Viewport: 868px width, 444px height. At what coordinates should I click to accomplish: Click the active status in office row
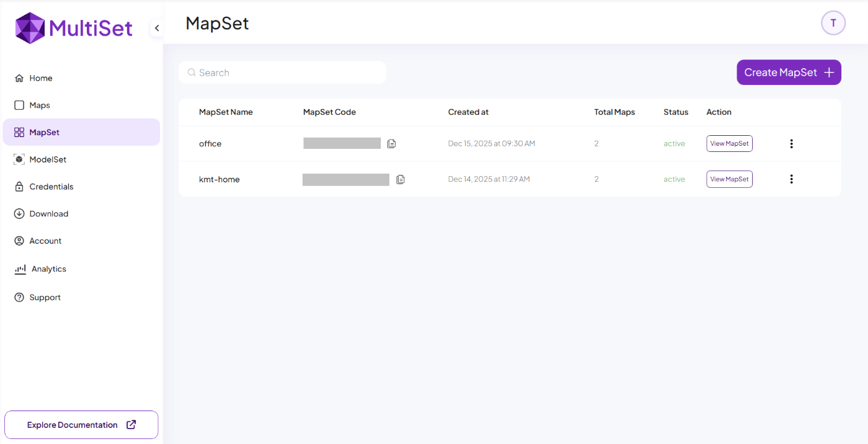674,144
